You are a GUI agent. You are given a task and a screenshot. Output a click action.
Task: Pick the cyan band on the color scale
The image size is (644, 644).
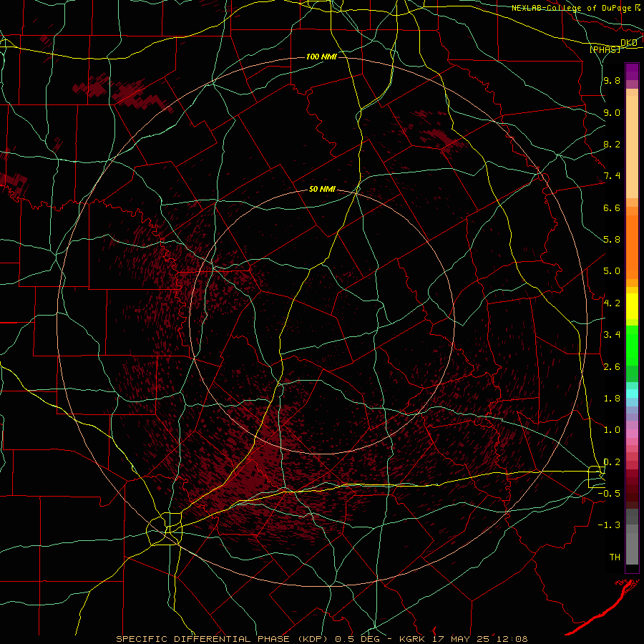click(x=632, y=394)
